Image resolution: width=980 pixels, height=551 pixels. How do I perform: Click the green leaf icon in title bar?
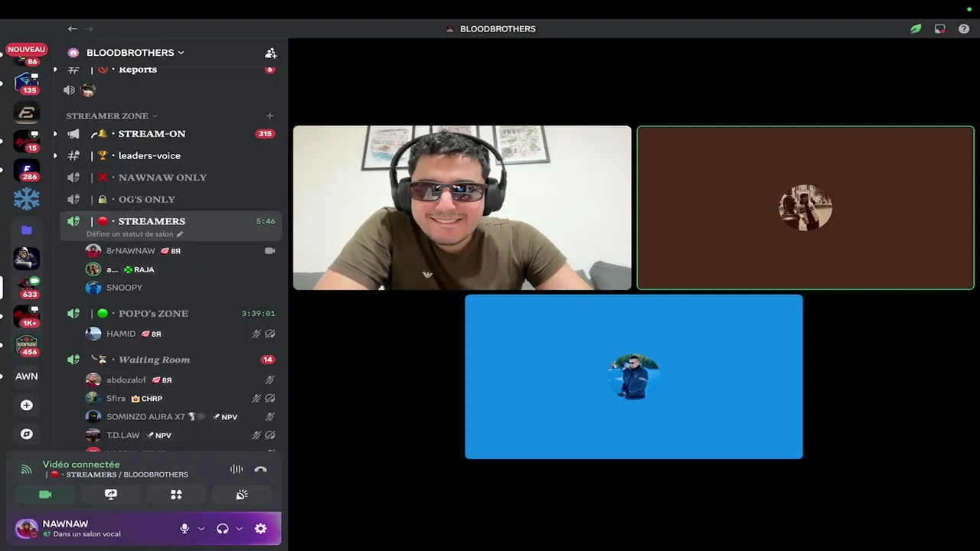(916, 28)
